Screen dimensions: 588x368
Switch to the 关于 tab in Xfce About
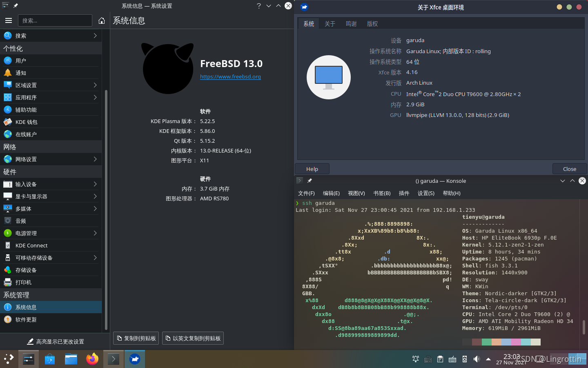click(x=330, y=24)
